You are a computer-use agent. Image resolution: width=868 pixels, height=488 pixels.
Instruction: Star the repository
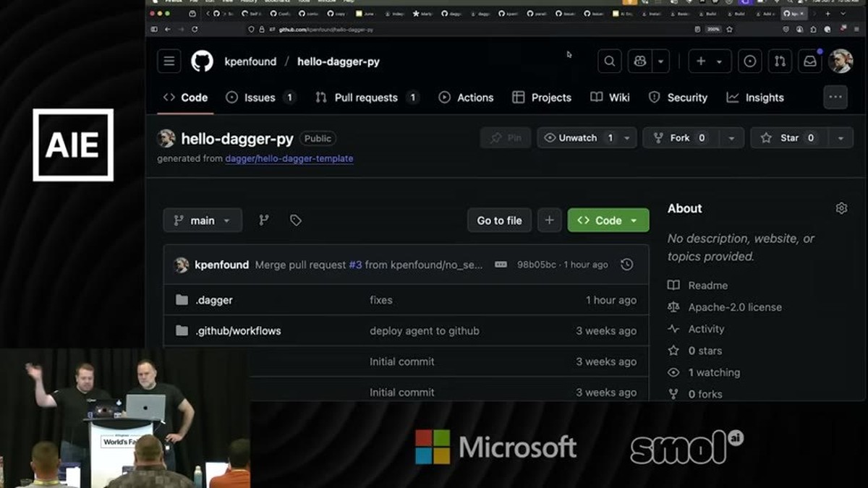(x=788, y=138)
